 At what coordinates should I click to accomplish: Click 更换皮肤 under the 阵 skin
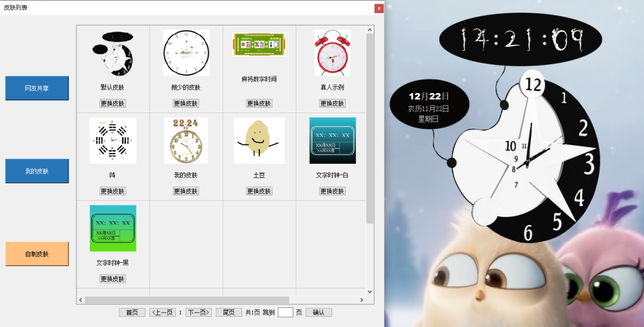113,191
